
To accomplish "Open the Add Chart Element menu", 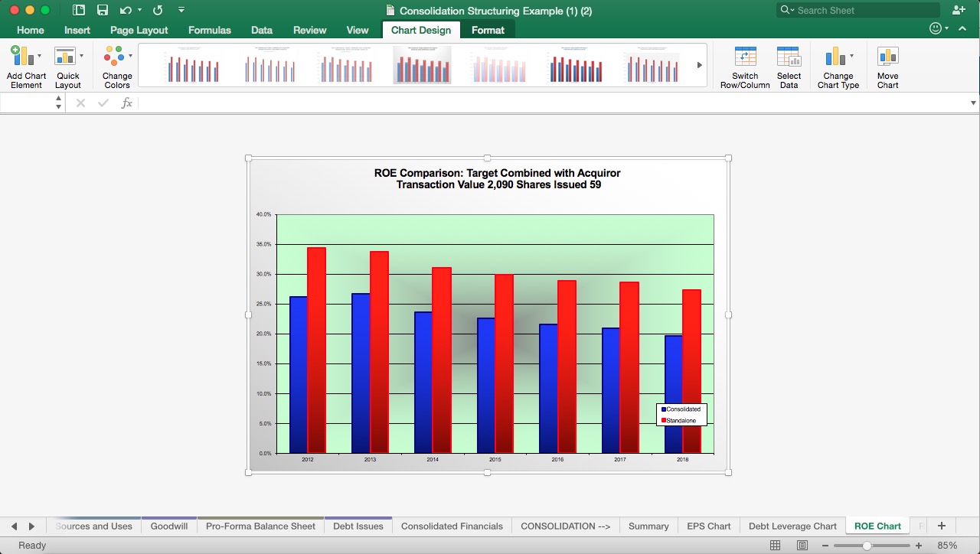I will (x=25, y=65).
